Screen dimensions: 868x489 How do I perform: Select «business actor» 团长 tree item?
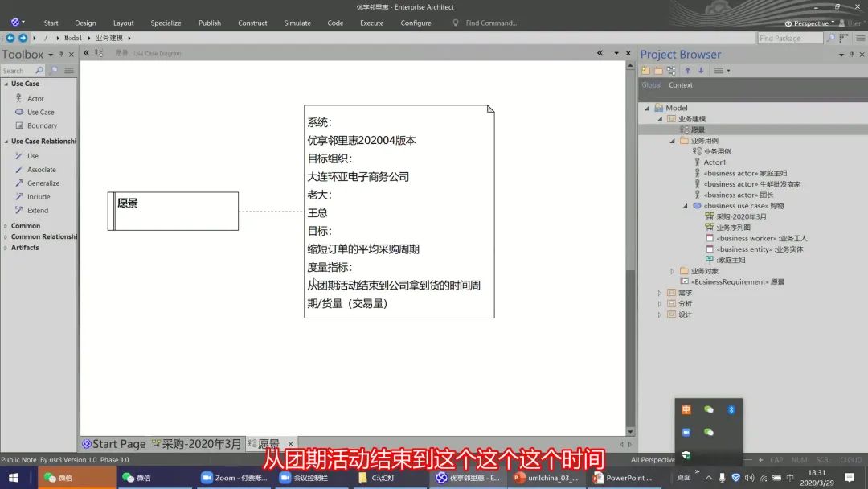pyautogui.click(x=739, y=195)
